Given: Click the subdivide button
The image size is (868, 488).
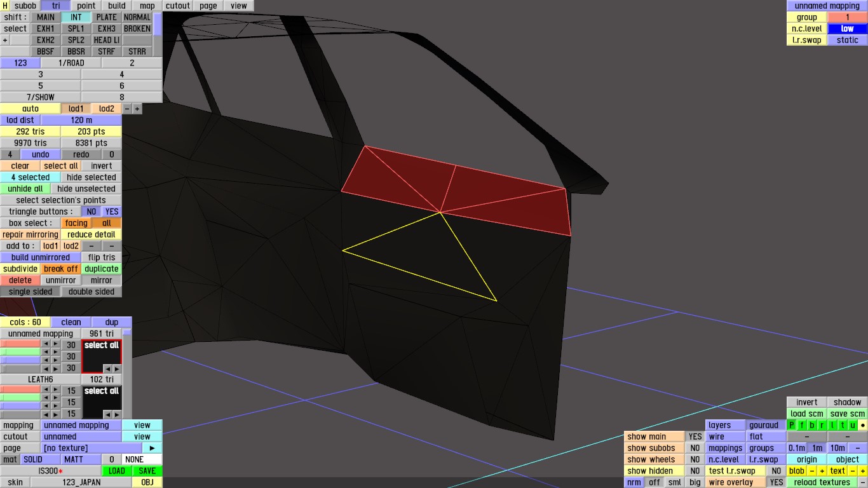Looking at the screenshot, I should pyautogui.click(x=20, y=269).
